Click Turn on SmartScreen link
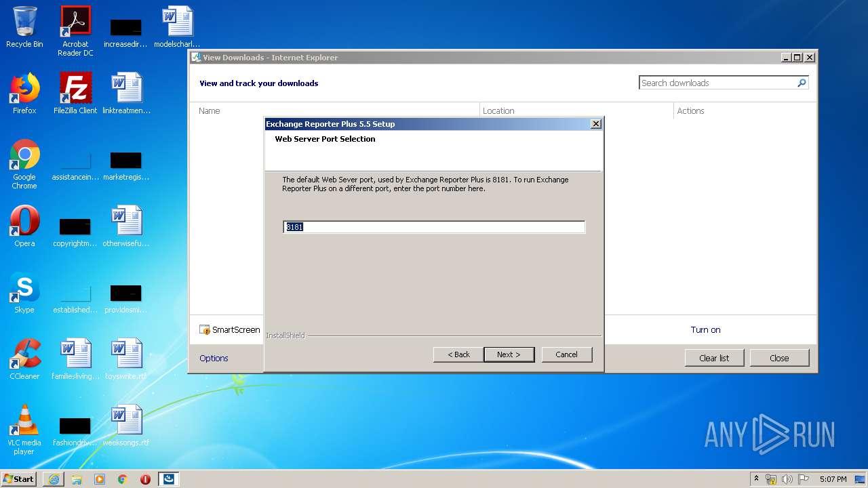868x488 pixels. [x=705, y=330]
